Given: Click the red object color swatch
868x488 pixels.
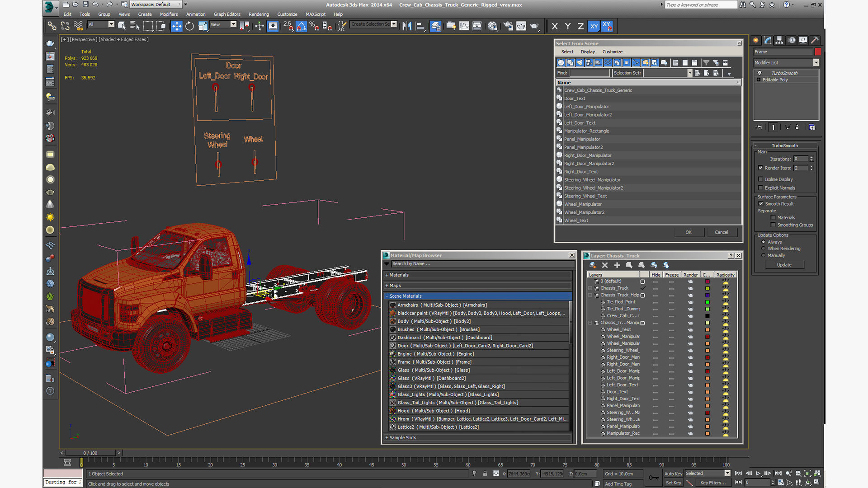Looking at the screenshot, I should [x=817, y=52].
